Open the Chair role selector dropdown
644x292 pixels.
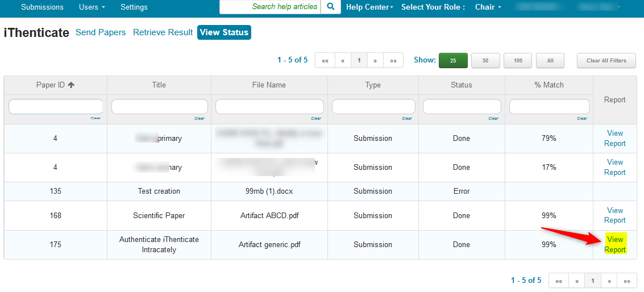coord(488,7)
